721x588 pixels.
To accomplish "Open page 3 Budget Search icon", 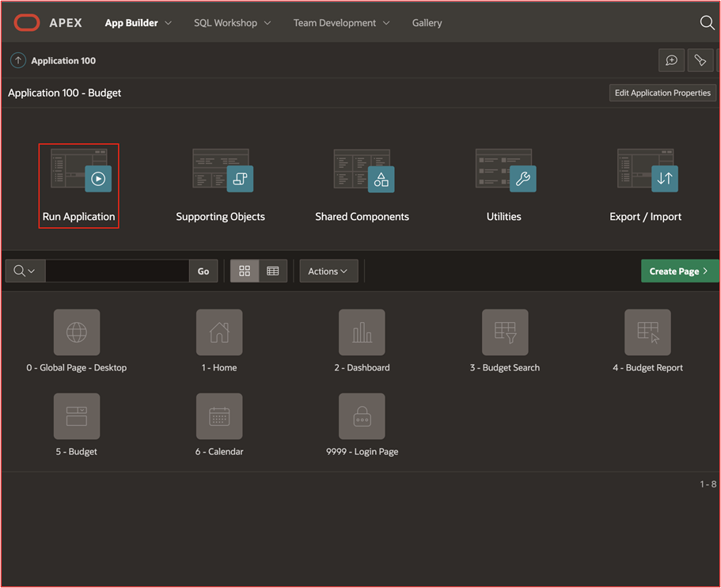I will pos(505,332).
